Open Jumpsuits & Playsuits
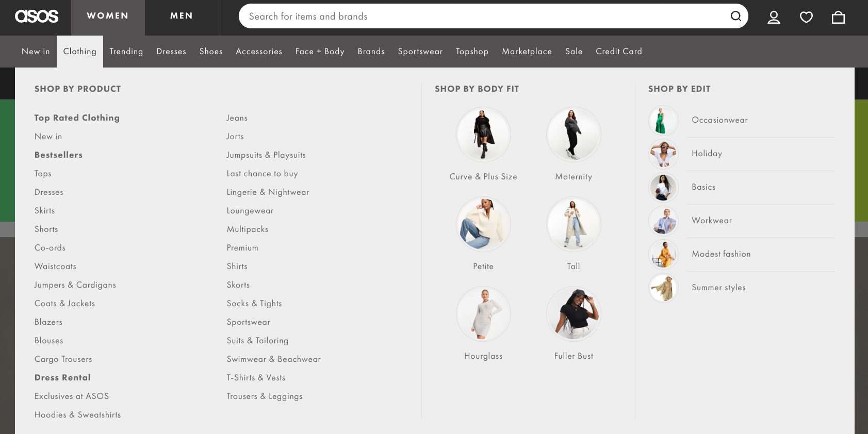The width and height of the screenshot is (868, 434). click(x=266, y=155)
